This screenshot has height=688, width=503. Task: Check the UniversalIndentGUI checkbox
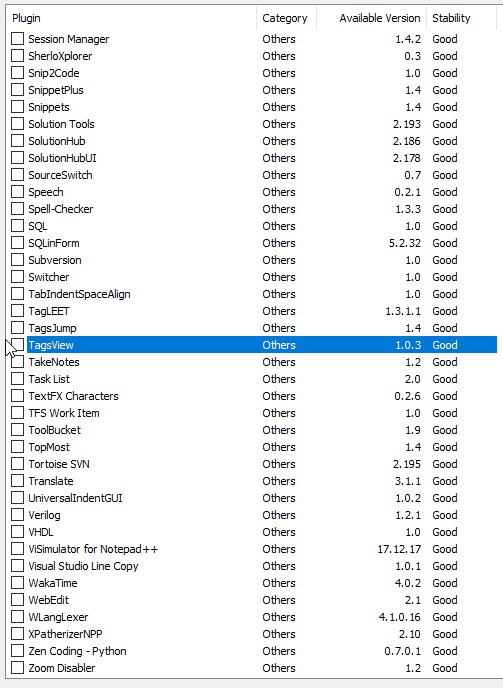click(x=18, y=498)
